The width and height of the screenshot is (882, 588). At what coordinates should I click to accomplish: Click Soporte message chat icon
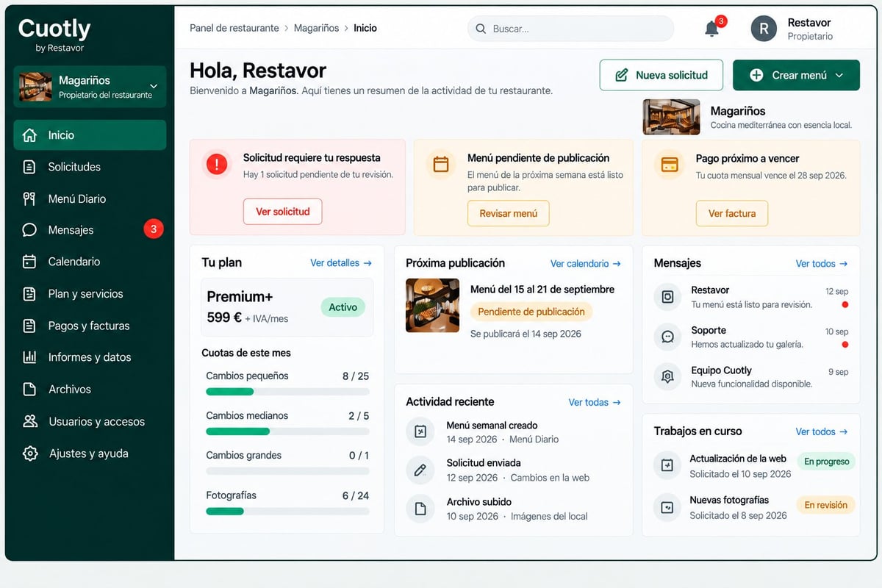(x=667, y=337)
